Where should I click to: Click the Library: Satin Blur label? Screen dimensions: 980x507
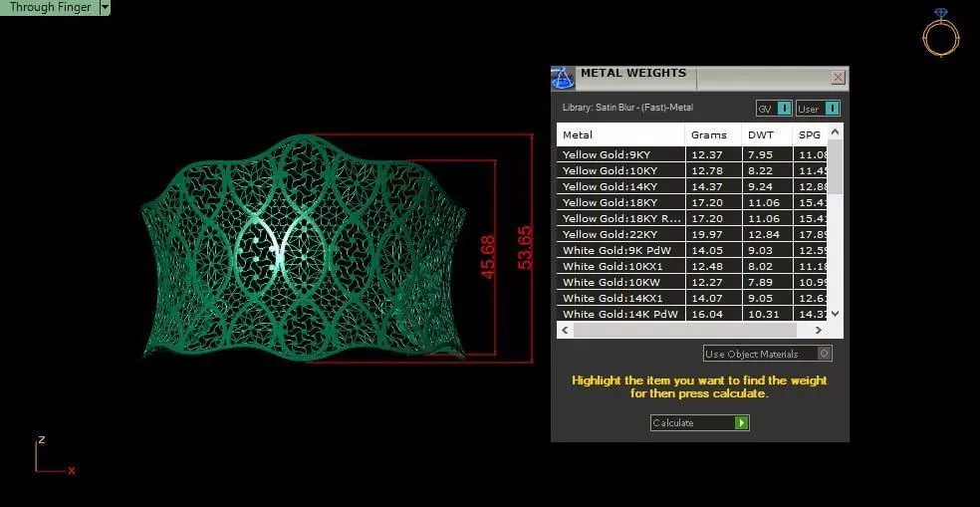pos(627,108)
